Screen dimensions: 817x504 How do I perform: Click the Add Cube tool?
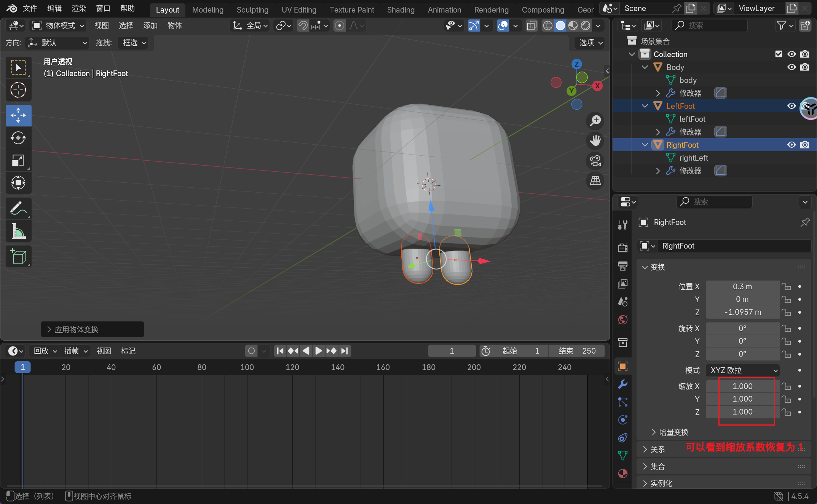18,257
